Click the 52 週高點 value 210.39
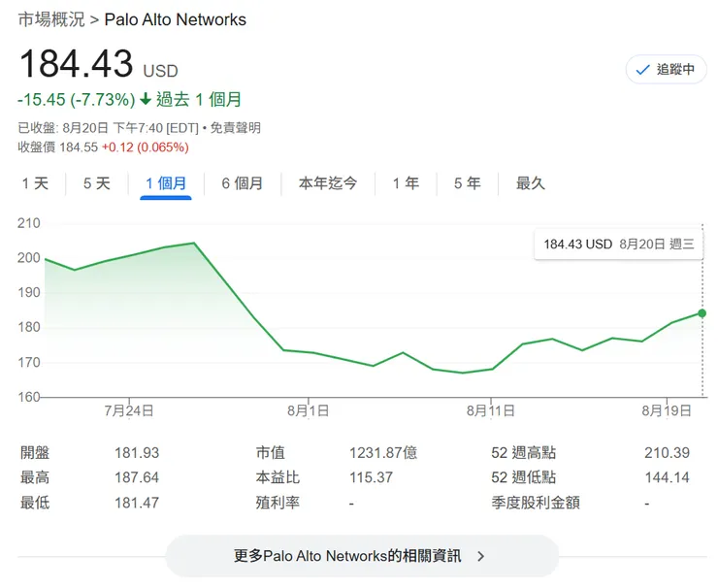The width and height of the screenshot is (718, 588). [x=667, y=453]
